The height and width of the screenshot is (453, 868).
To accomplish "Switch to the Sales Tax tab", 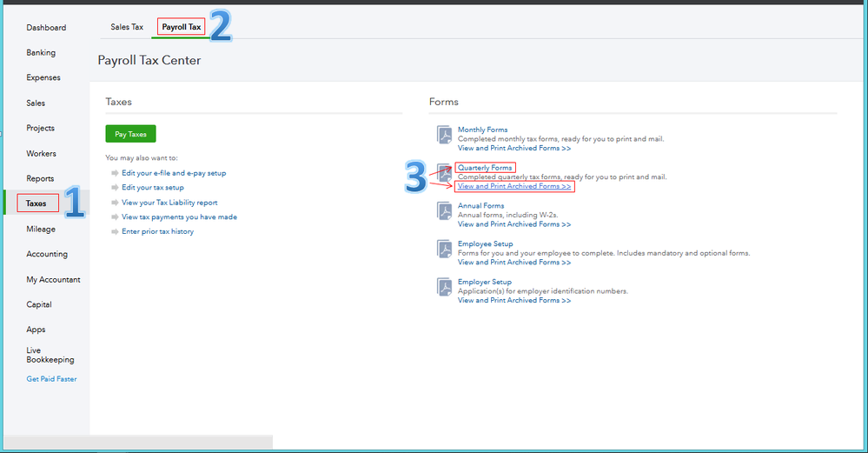I will click(127, 27).
